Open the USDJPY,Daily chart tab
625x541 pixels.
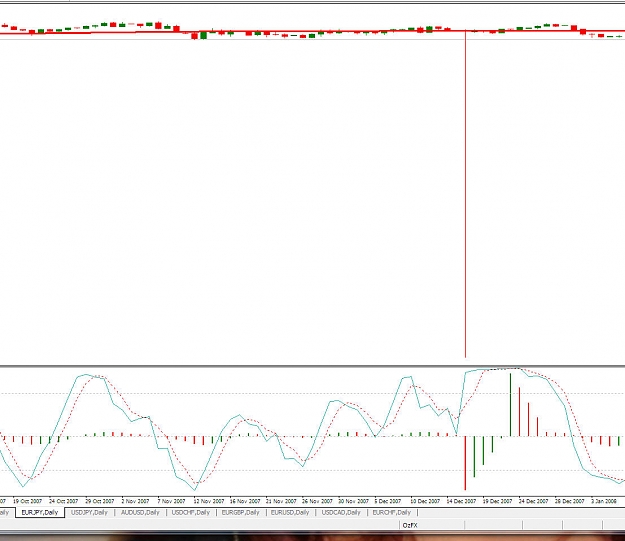[89, 512]
